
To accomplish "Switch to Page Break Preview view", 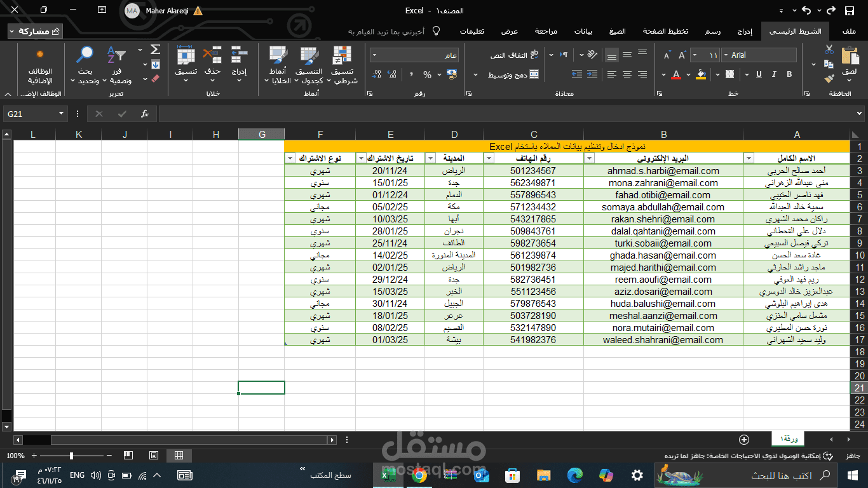I will 128,455.
